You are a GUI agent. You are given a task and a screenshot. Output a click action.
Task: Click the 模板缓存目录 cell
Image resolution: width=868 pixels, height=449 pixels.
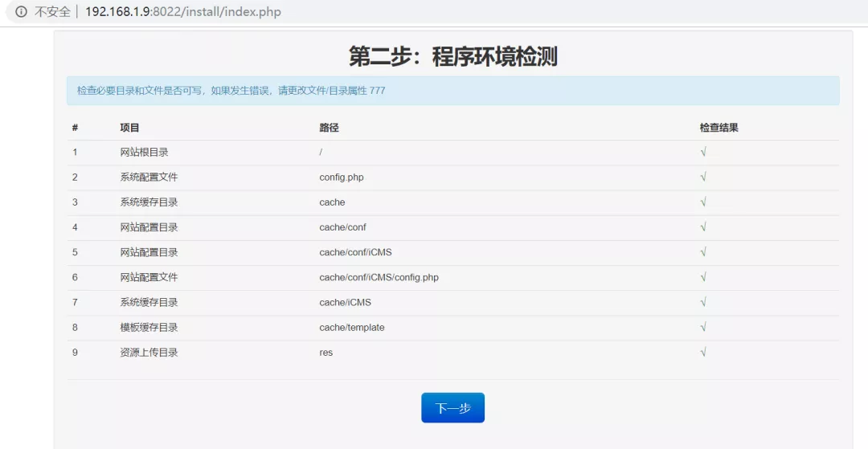click(x=149, y=328)
